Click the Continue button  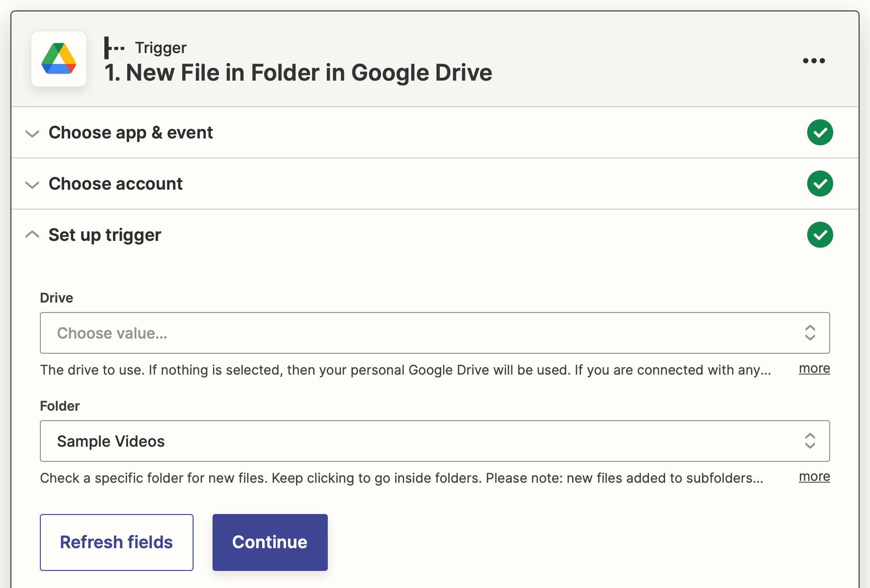coord(270,542)
